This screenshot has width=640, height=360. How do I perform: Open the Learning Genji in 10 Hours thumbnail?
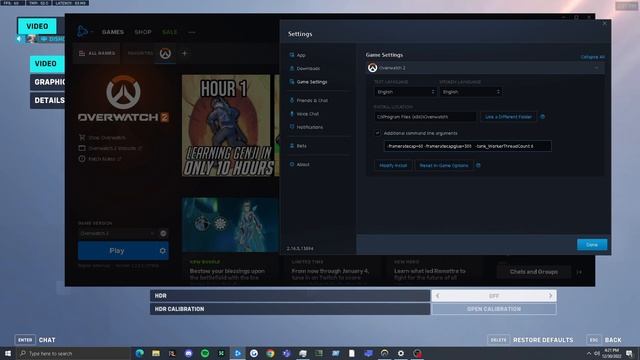coord(226,125)
